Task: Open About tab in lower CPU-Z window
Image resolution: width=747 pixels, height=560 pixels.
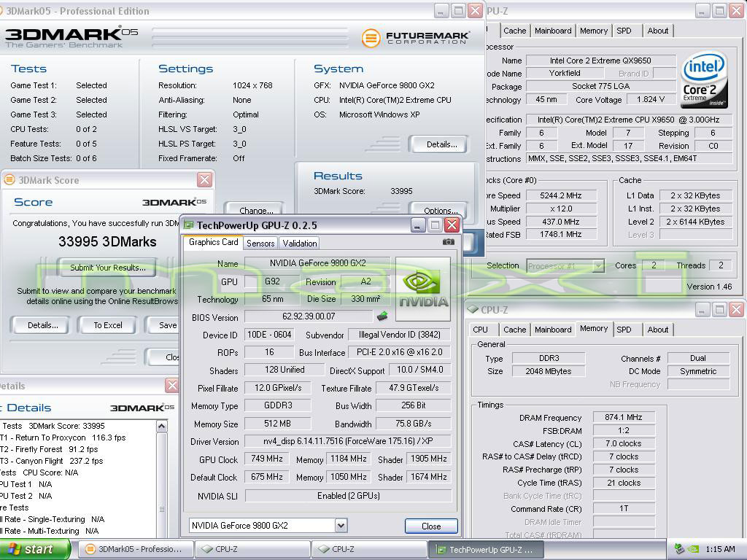Action: pos(657,330)
